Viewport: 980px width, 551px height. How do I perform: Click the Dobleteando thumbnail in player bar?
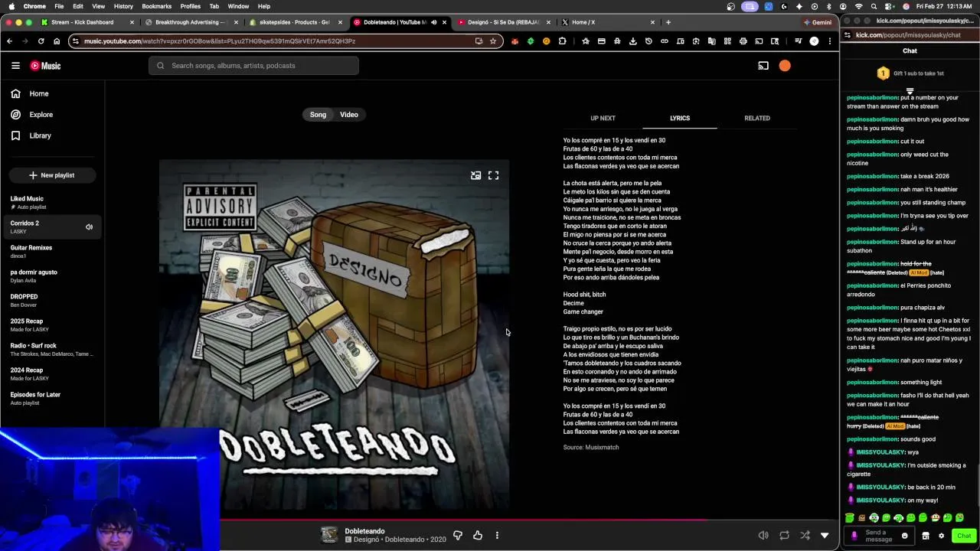pos(329,535)
